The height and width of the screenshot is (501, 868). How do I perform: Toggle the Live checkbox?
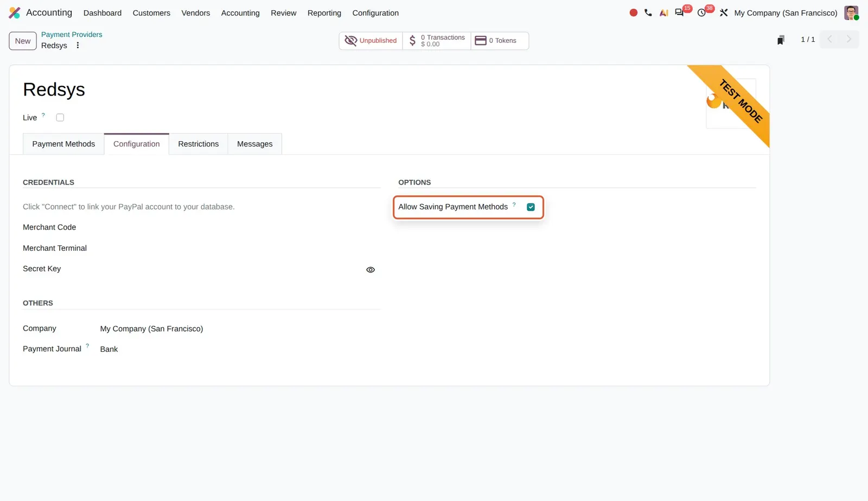(x=60, y=118)
